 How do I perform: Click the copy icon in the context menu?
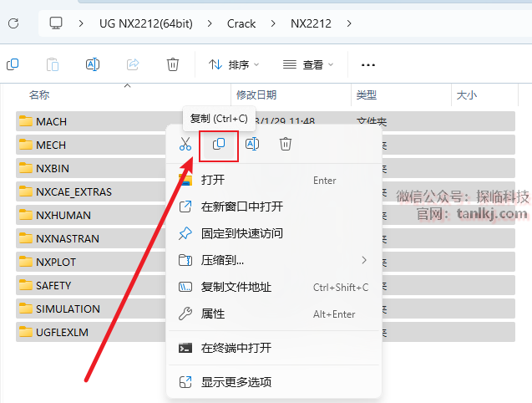click(x=219, y=144)
